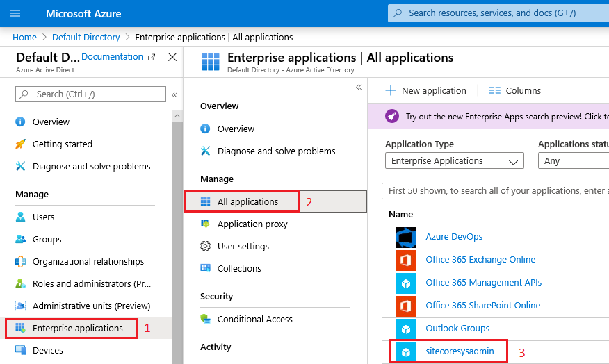
Task: Open Office 365 SharePoint Online link
Action: [x=482, y=306]
